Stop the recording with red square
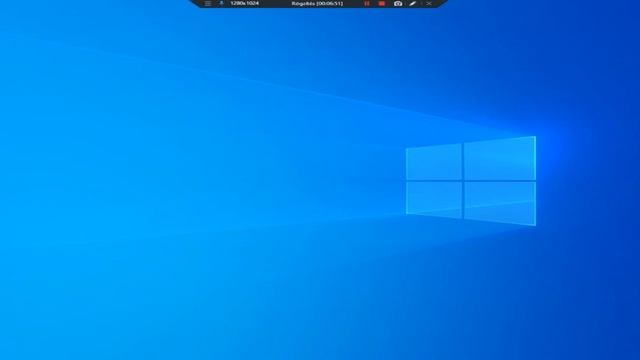The image size is (640, 360). click(x=382, y=3)
